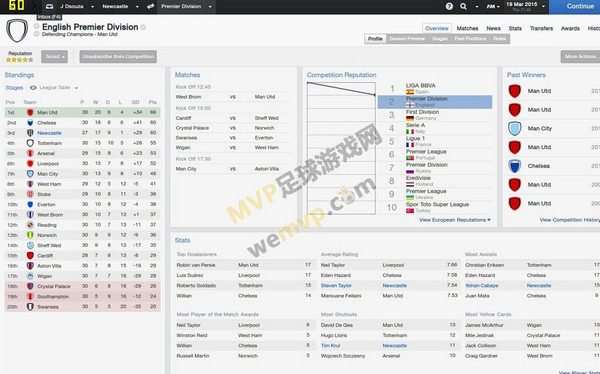Click David De Gea in Most Shutouts

336,325
